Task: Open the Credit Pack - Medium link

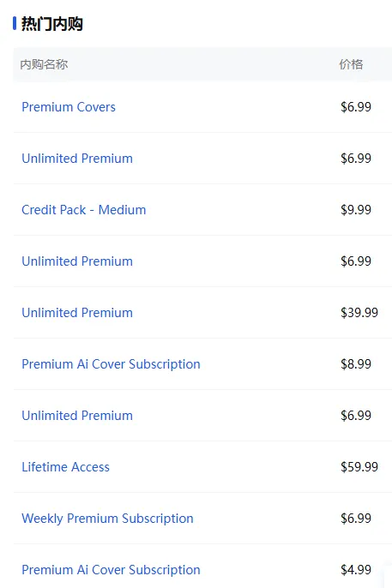Action: pyautogui.click(x=84, y=210)
